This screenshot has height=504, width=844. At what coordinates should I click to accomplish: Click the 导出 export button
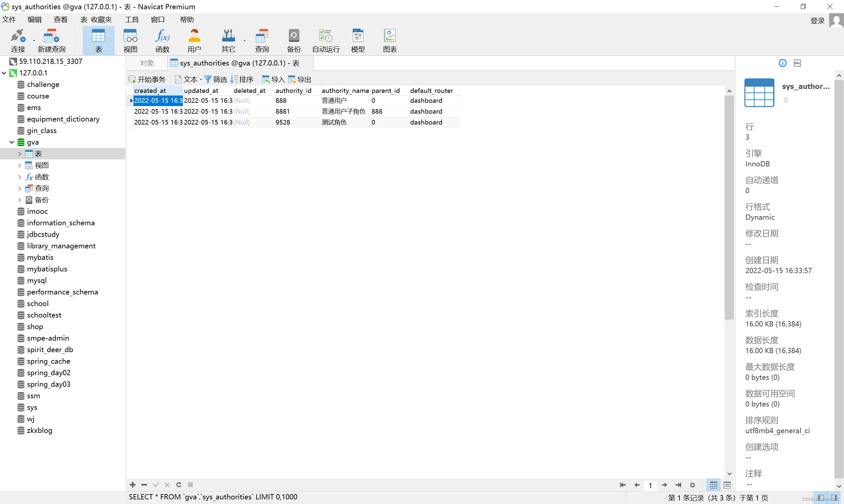coord(300,79)
